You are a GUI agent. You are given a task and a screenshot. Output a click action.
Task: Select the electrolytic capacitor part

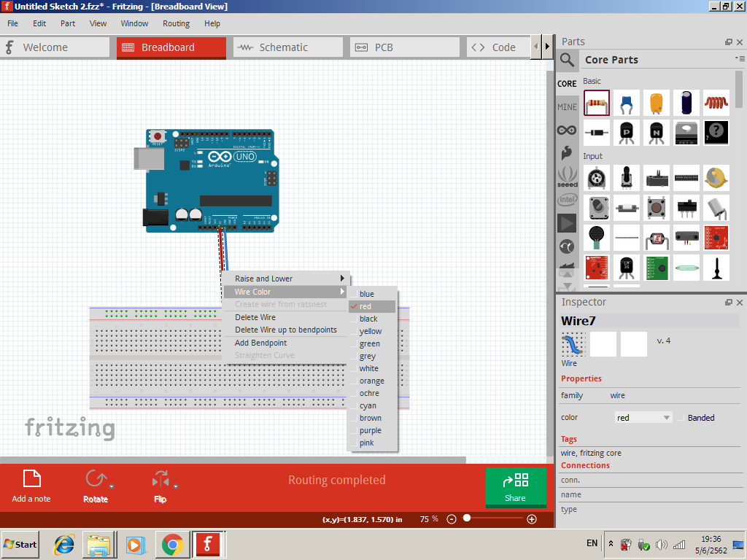[x=686, y=103]
